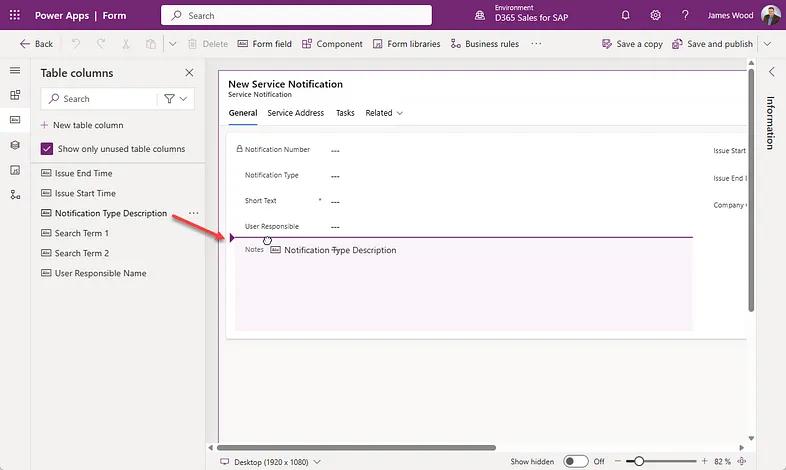786x470 pixels.
Task: Expand the filter dropdown chevron
Action: (x=183, y=99)
